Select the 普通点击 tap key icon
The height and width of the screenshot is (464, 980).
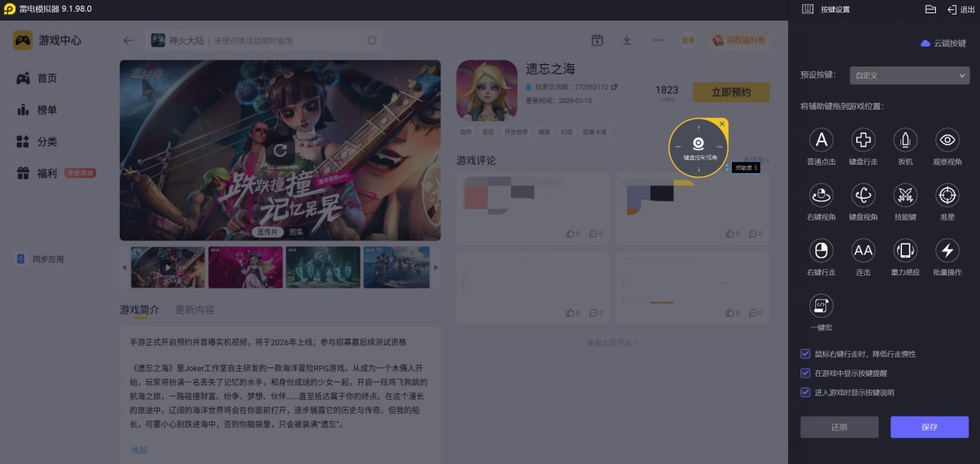(821, 140)
